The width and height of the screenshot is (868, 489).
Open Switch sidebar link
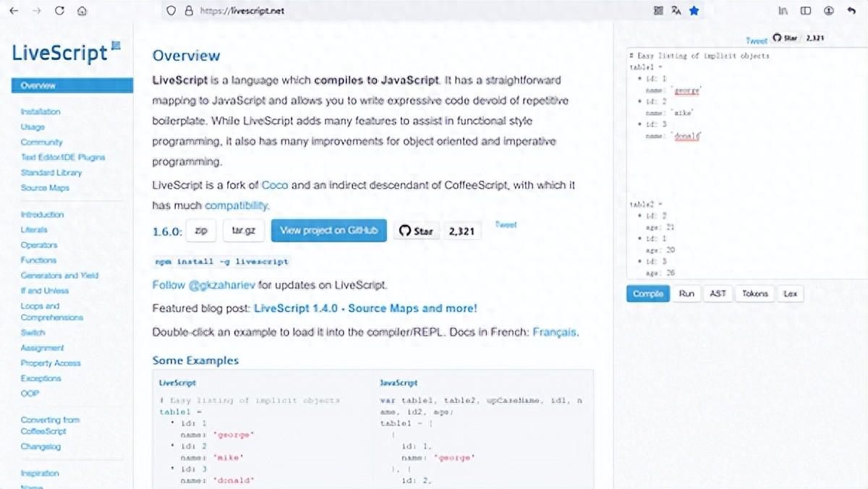[33, 332]
